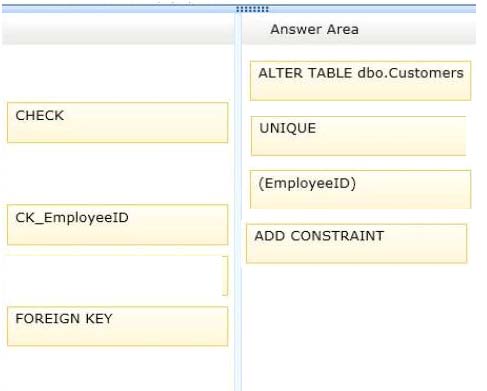Click blank space below FOREIGN KEY block
Image resolution: width=487 pixels, height=391 pixels.
pos(117,368)
